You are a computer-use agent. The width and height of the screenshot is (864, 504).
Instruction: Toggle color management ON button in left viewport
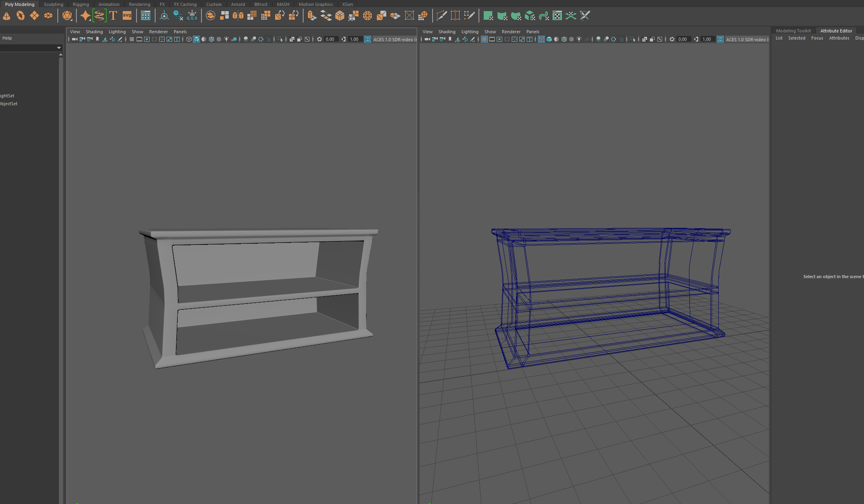(x=368, y=39)
